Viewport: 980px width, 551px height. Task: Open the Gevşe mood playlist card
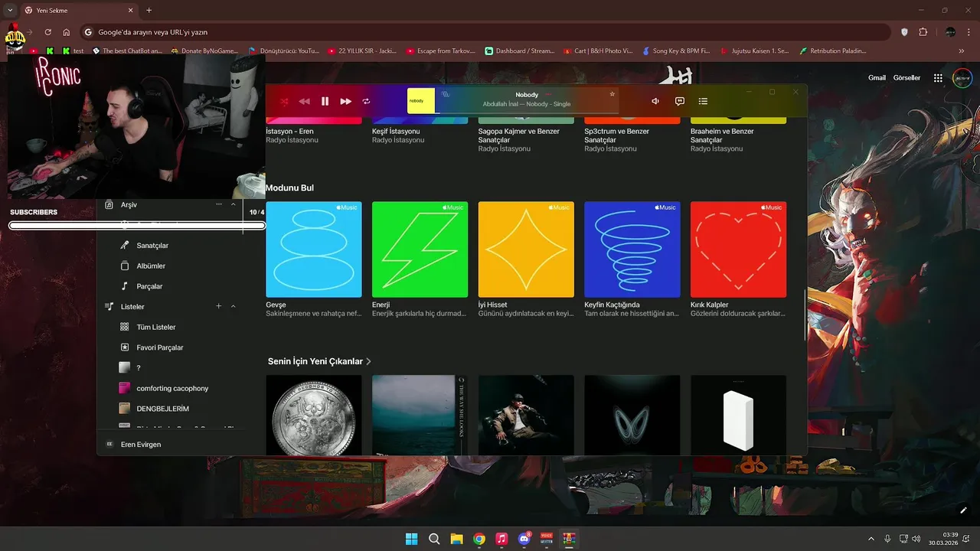pos(314,249)
